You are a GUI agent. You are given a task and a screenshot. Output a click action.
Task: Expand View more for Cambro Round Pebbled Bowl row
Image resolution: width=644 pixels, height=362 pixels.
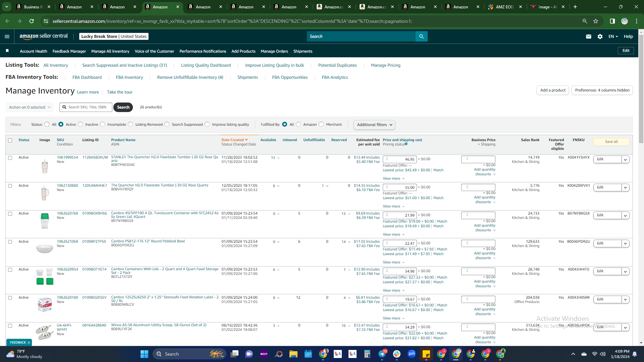(394, 262)
